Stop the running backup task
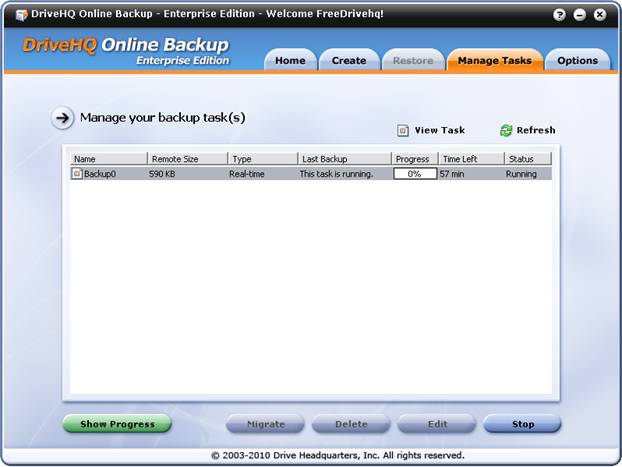Image resolution: width=622 pixels, height=467 pixels. tap(523, 424)
